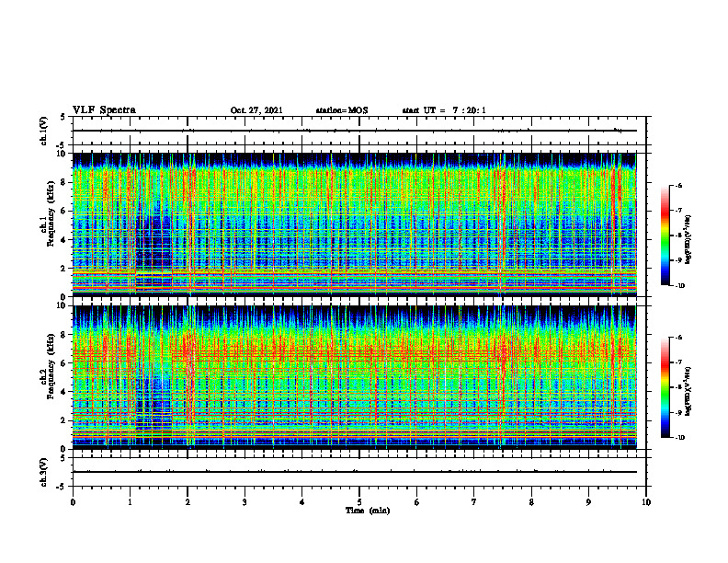Click time axis tick label "4"

[x=302, y=502]
